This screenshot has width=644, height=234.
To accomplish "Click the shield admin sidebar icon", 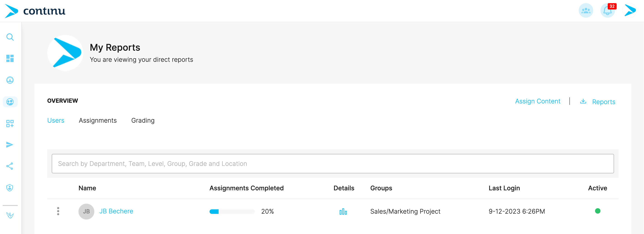I will pyautogui.click(x=10, y=188).
